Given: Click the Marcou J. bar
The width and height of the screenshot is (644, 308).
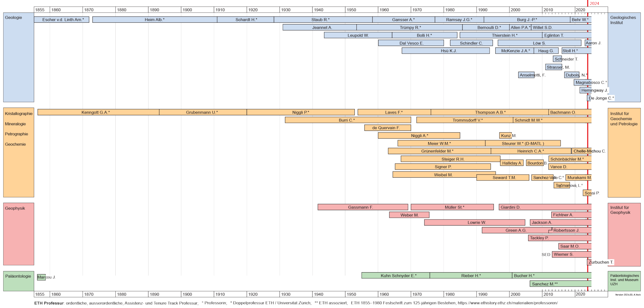Looking at the screenshot, I should click(41, 277).
